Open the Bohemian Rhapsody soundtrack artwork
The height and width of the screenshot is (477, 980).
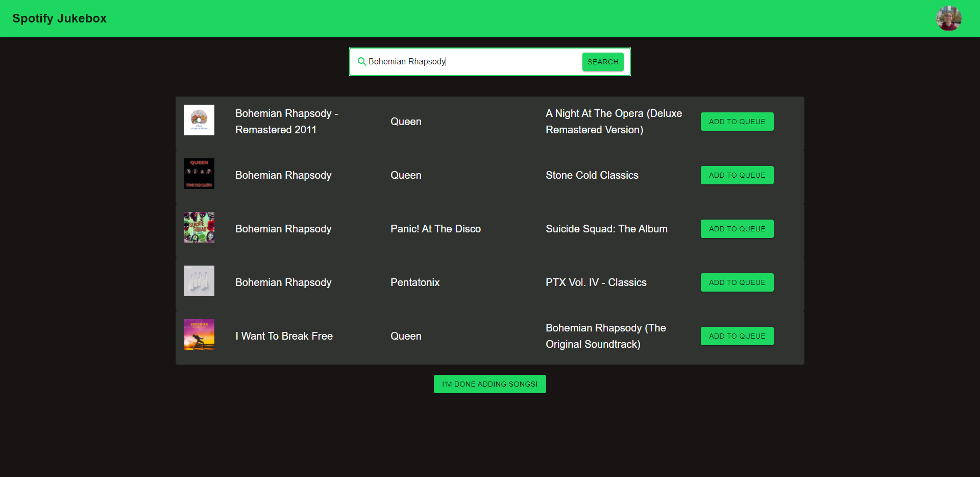(x=199, y=335)
